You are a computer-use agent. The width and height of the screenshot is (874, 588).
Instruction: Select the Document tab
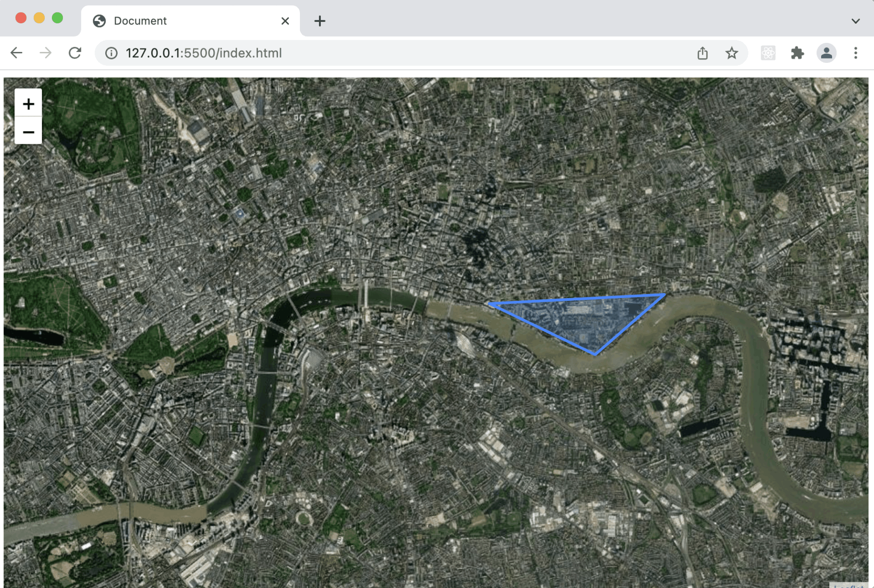[x=190, y=21]
